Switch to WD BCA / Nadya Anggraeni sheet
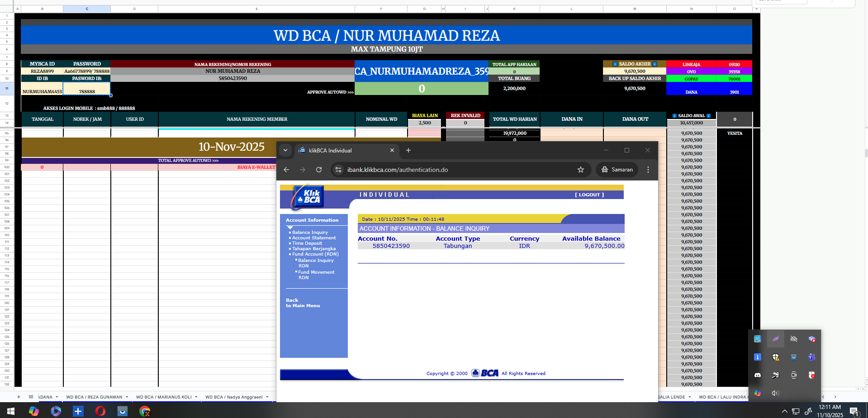The height and width of the screenshot is (418, 868). (234, 397)
